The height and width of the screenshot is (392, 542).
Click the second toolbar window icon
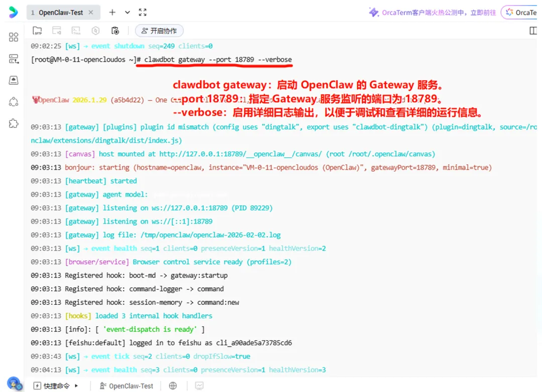57,31
